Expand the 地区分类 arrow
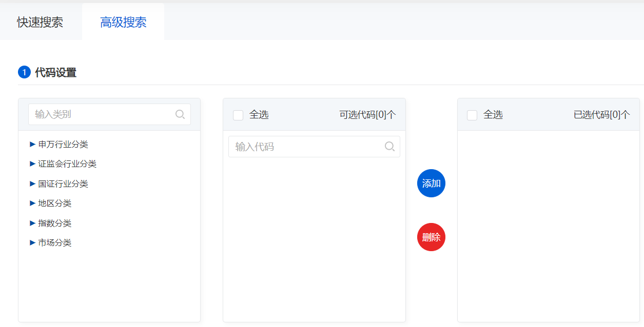644x327 pixels. 33,203
